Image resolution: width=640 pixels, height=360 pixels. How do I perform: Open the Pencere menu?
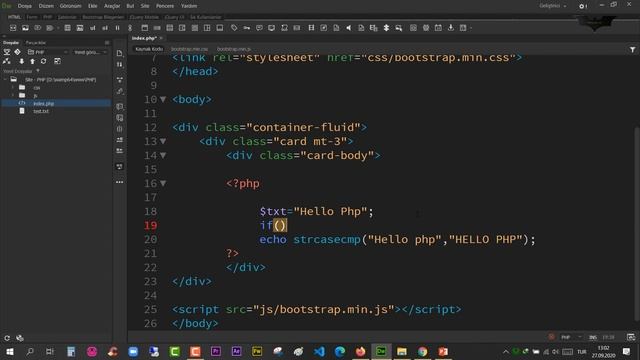click(165, 6)
